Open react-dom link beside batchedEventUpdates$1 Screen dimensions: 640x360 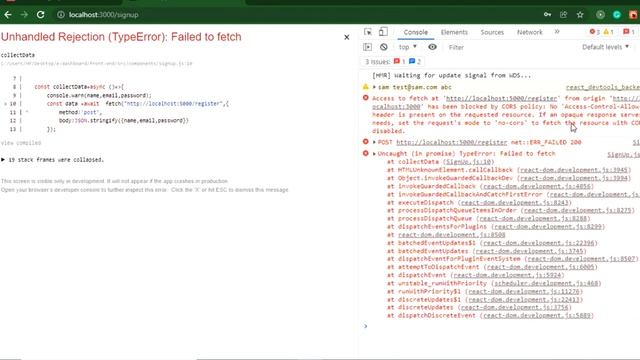[539, 243]
